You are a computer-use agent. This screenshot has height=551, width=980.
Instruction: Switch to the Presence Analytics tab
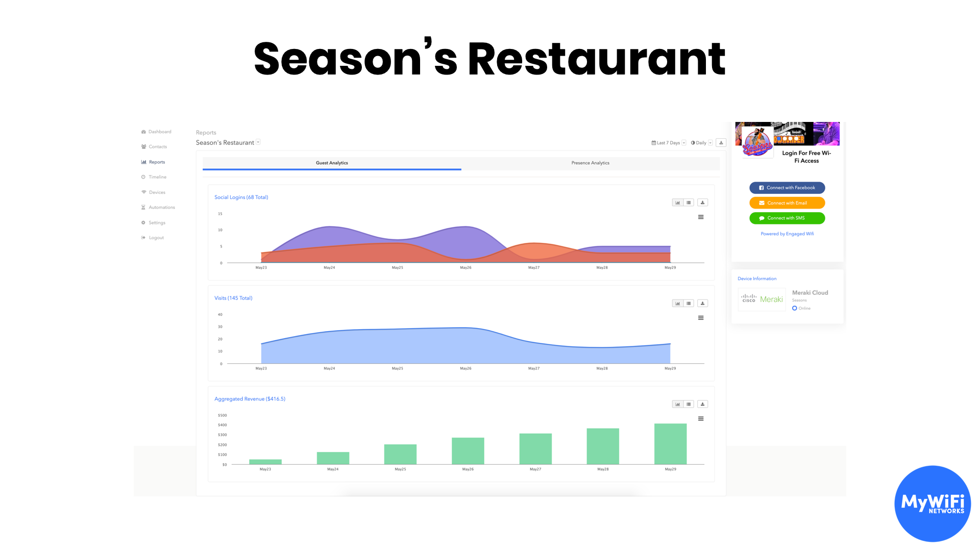click(590, 163)
